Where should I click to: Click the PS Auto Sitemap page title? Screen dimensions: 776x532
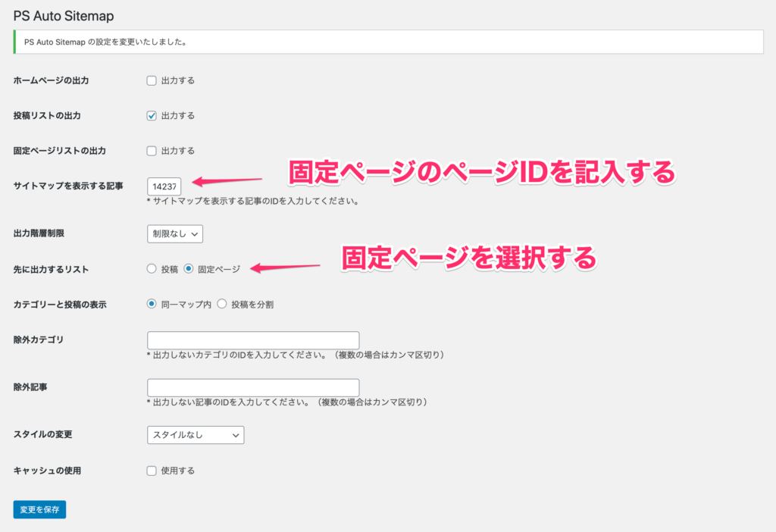pyautogui.click(x=64, y=16)
